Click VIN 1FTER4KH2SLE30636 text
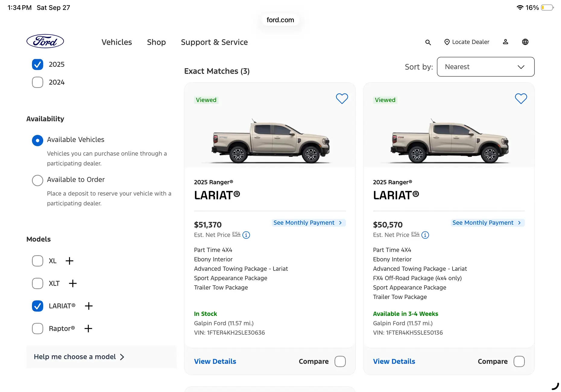This screenshot has height=392, width=561. coord(229,333)
